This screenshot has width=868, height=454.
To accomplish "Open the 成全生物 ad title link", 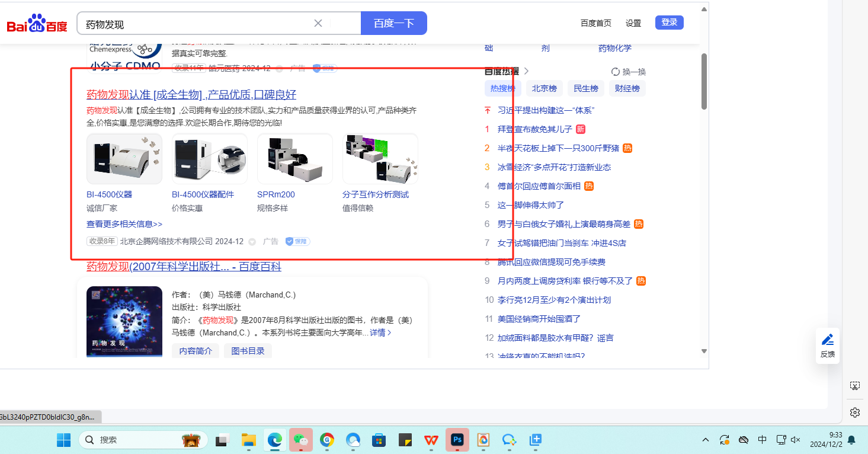I will point(191,95).
